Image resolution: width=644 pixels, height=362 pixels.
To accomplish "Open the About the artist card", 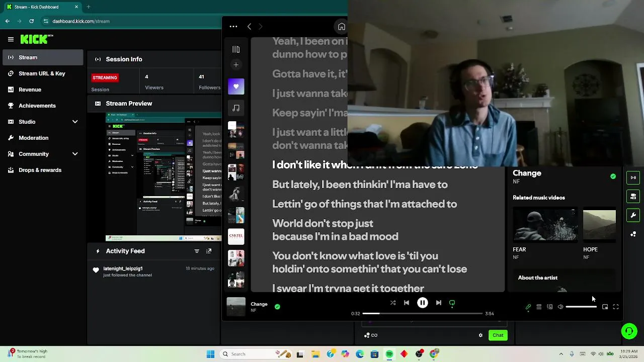I will [563, 281].
